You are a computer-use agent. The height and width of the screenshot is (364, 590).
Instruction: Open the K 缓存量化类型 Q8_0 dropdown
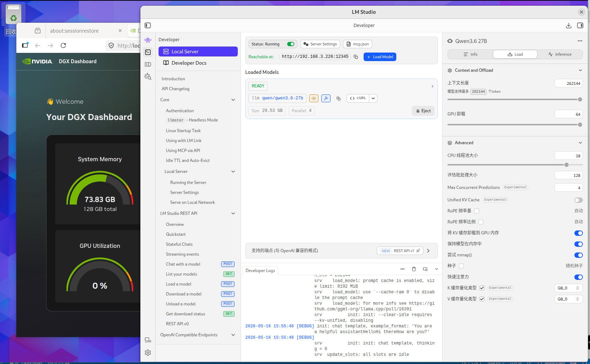[x=568, y=288]
